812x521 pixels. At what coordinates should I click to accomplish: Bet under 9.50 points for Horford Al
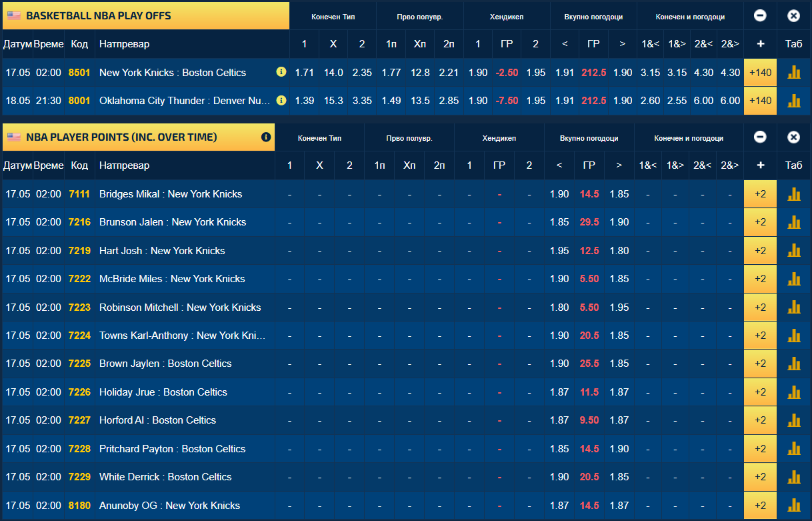[559, 420]
